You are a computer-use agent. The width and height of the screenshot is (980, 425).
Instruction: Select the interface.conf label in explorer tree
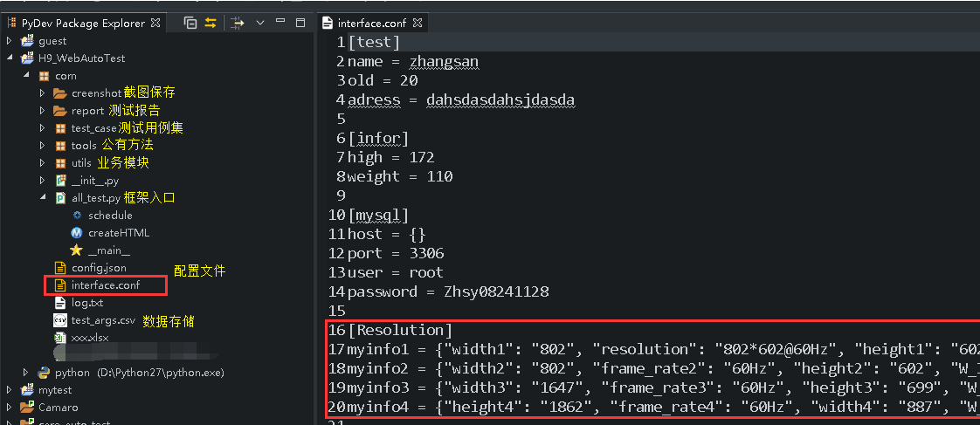(106, 285)
